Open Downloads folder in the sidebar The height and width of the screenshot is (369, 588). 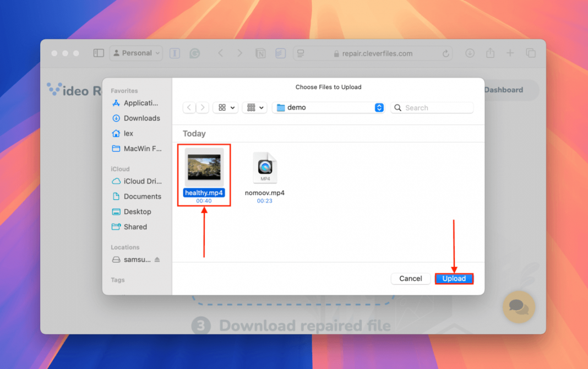tap(141, 118)
